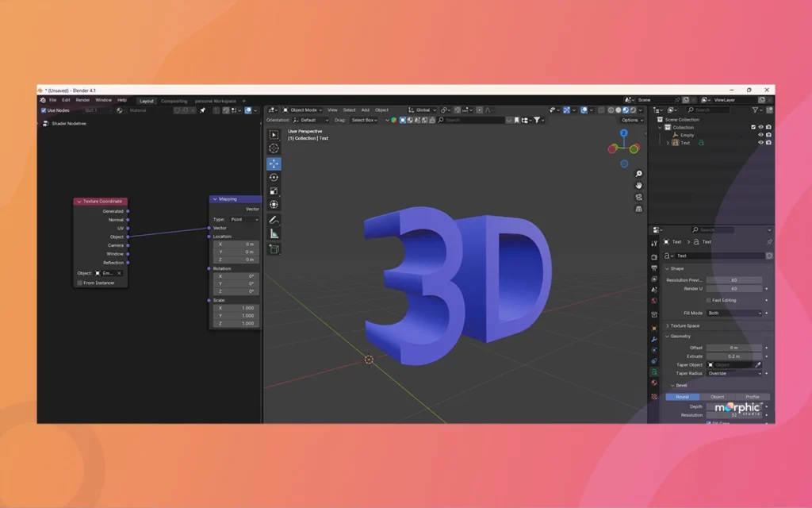Click the hand pan view gizmo
The image size is (812, 508).
[x=639, y=185]
